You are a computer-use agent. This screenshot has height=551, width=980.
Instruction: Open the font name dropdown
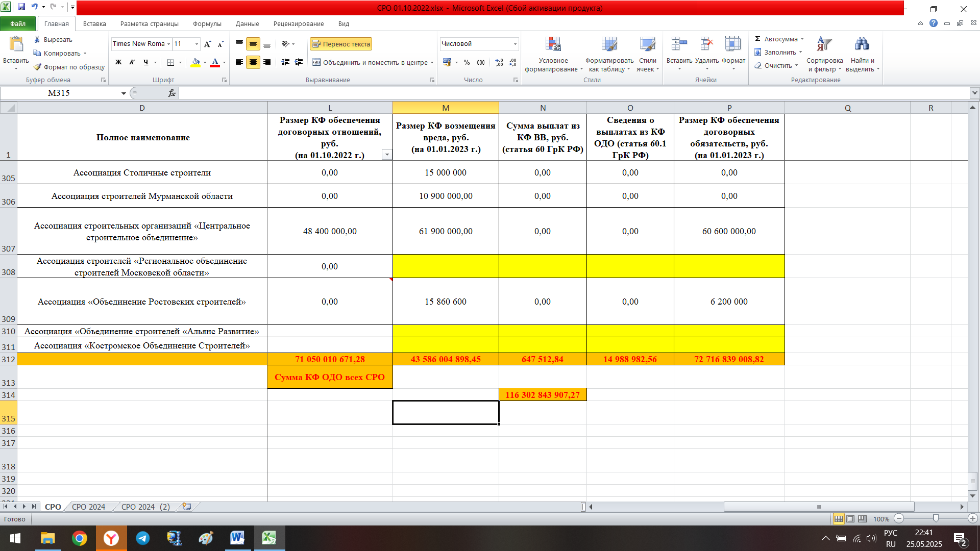pos(168,44)
